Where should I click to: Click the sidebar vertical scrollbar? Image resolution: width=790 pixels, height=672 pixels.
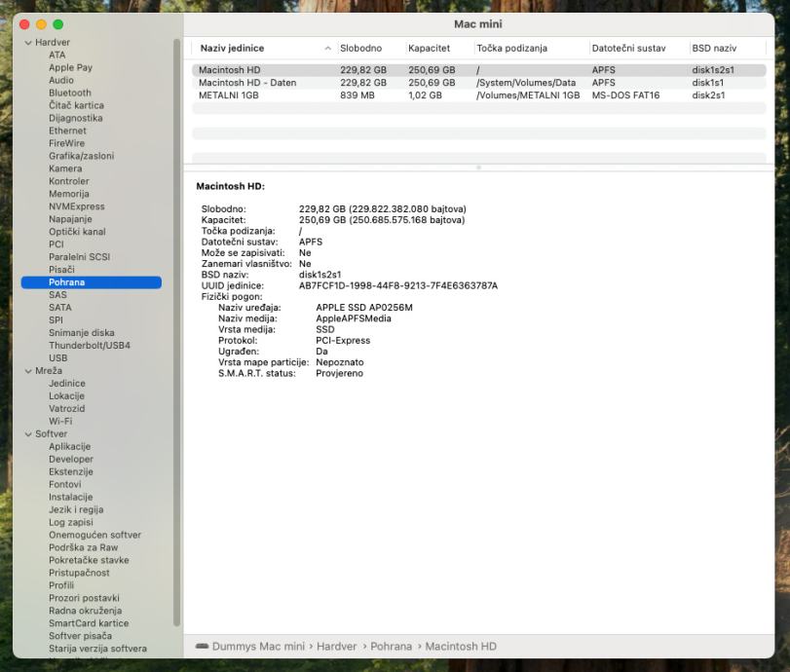click(176, 331)
